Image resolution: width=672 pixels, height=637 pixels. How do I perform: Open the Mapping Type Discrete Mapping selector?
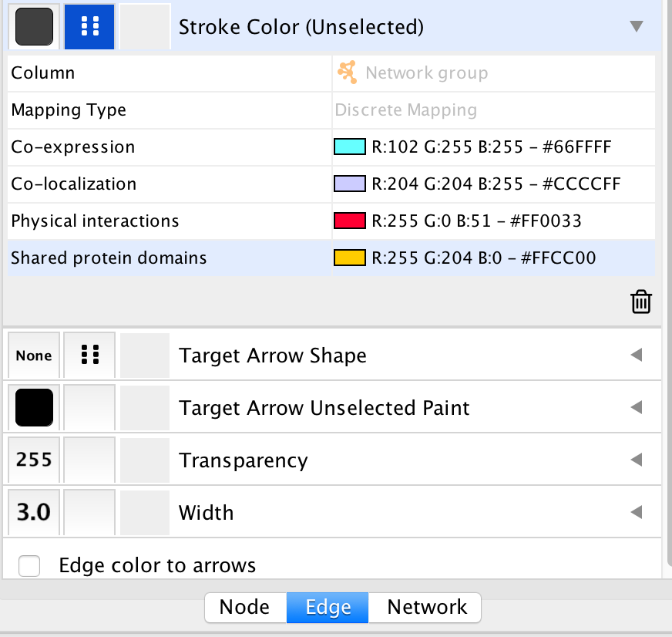coord(493,110)
